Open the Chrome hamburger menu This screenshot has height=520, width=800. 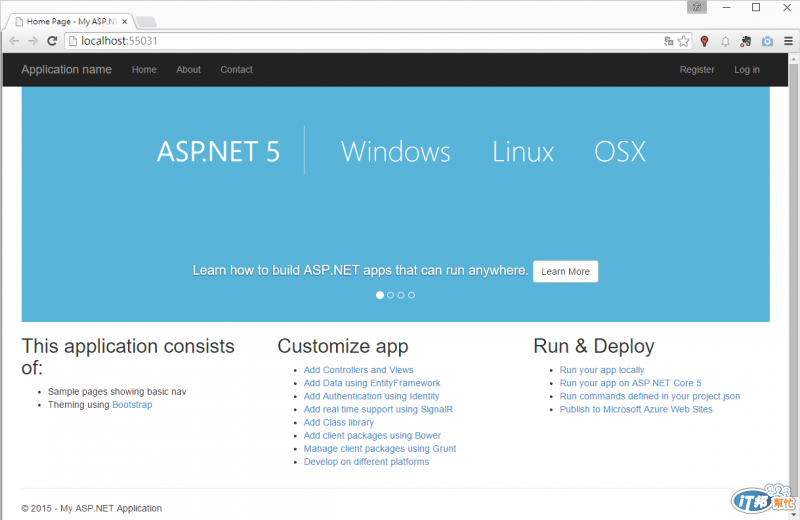coord(788,41)
